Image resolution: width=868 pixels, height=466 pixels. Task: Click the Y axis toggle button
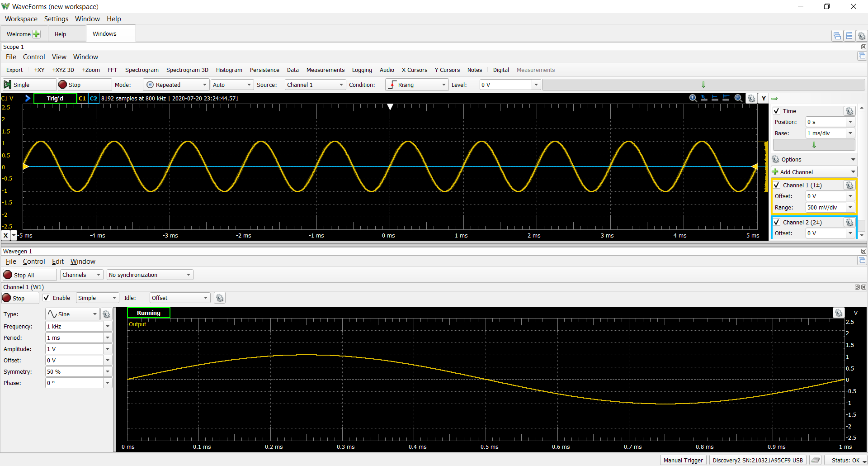tap(764, 98)
